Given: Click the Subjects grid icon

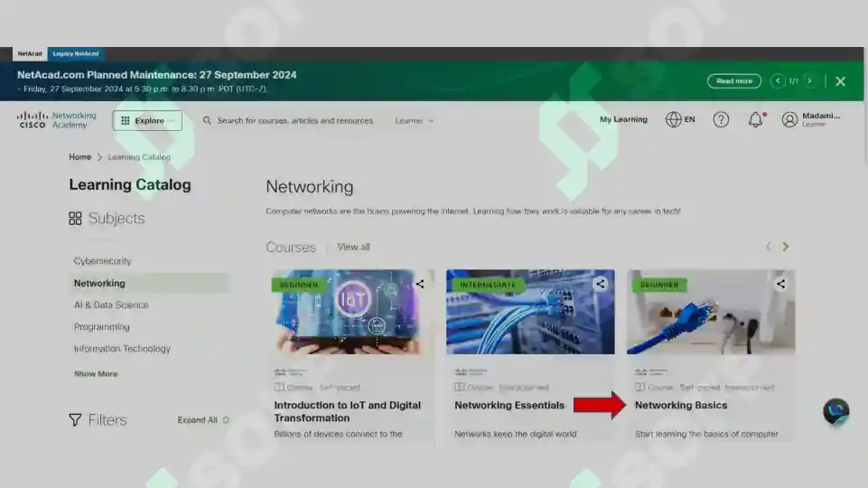Looking at the screenshot, I should (x=75, y=218).
